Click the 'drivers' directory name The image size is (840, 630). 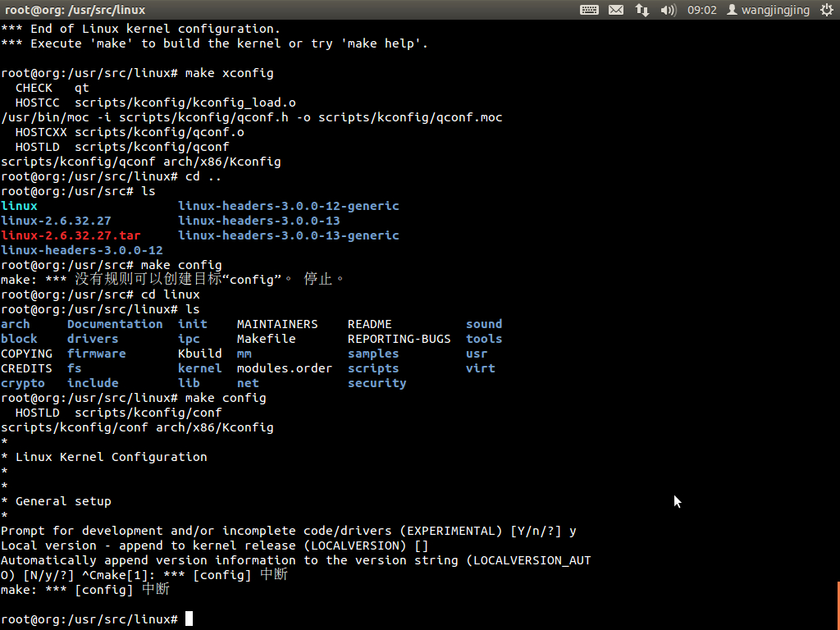pos(93,339)
